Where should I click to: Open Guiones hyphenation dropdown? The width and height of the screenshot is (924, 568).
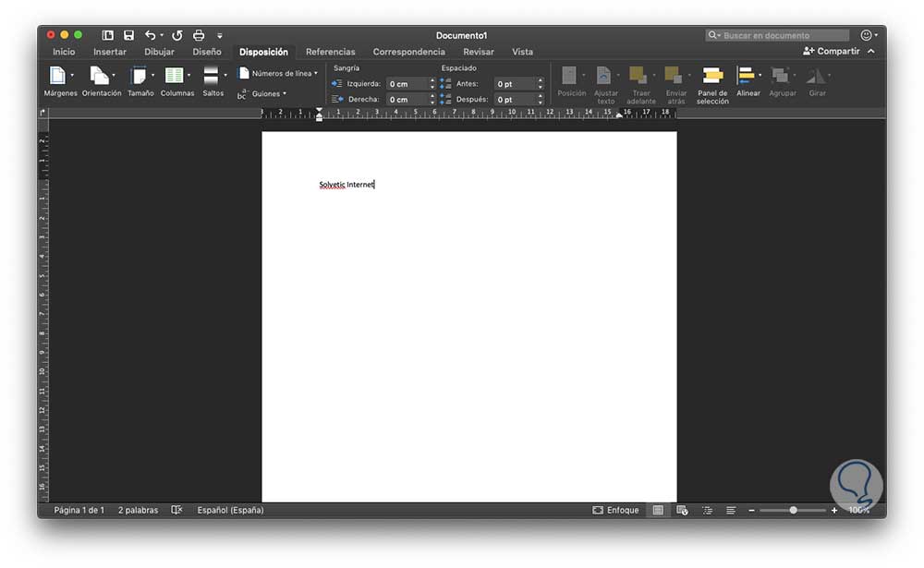click(262, 93)
